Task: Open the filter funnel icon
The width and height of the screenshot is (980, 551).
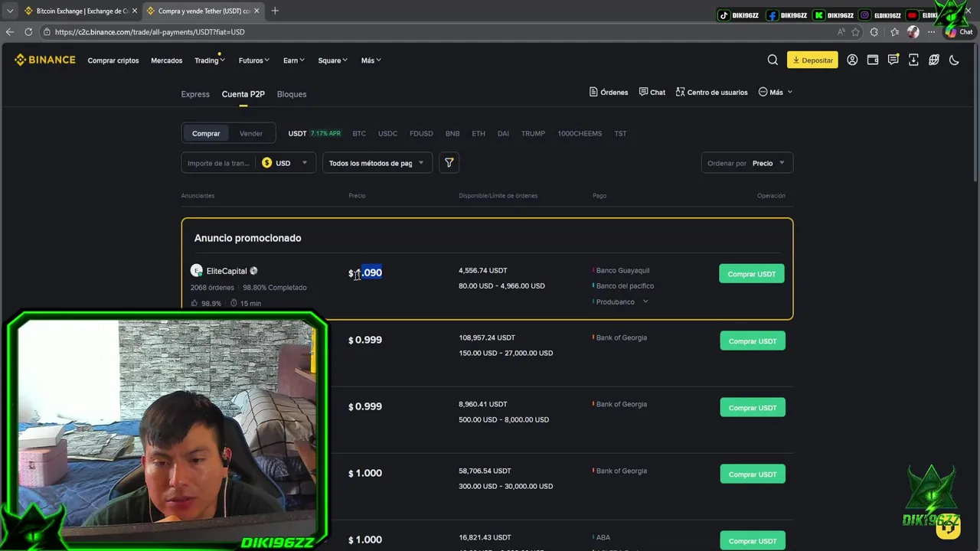Action: coord(449,162)
